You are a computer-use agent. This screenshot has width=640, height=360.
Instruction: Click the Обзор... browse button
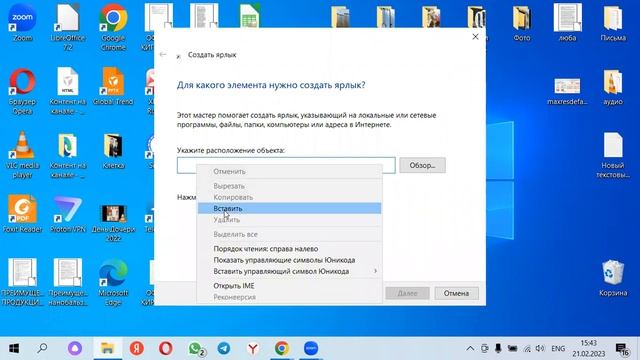422,165
